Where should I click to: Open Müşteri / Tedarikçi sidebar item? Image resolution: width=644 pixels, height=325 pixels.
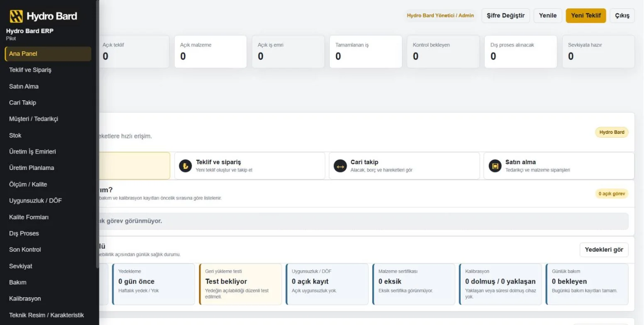[48, 119]
